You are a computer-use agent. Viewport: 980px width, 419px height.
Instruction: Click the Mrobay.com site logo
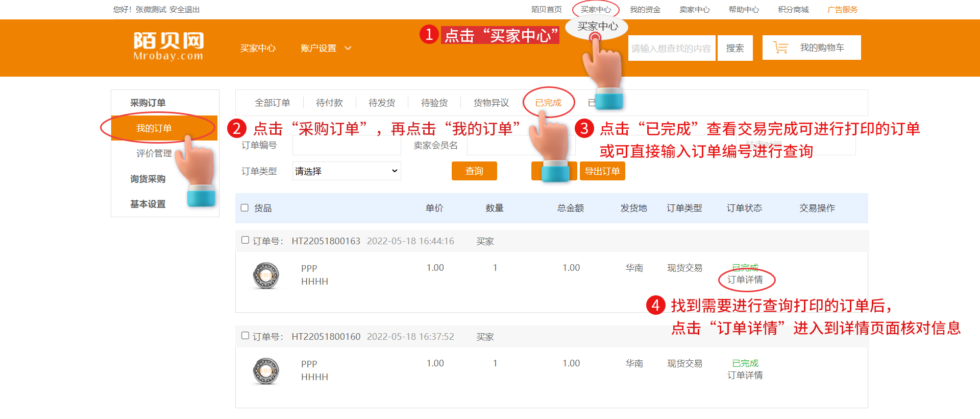pyautogui.click(x=168, y=46)
